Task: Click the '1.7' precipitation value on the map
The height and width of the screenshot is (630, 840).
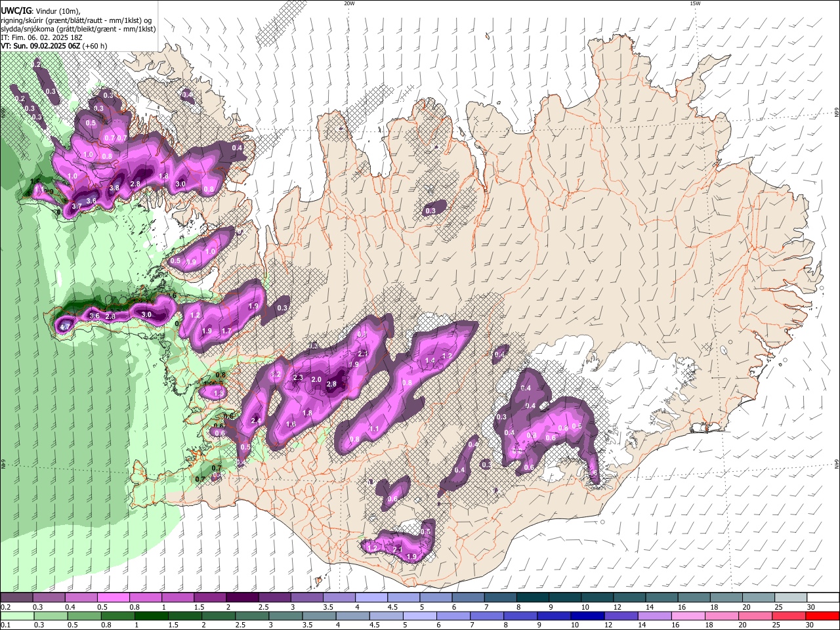Action: [x=227, y=331]
